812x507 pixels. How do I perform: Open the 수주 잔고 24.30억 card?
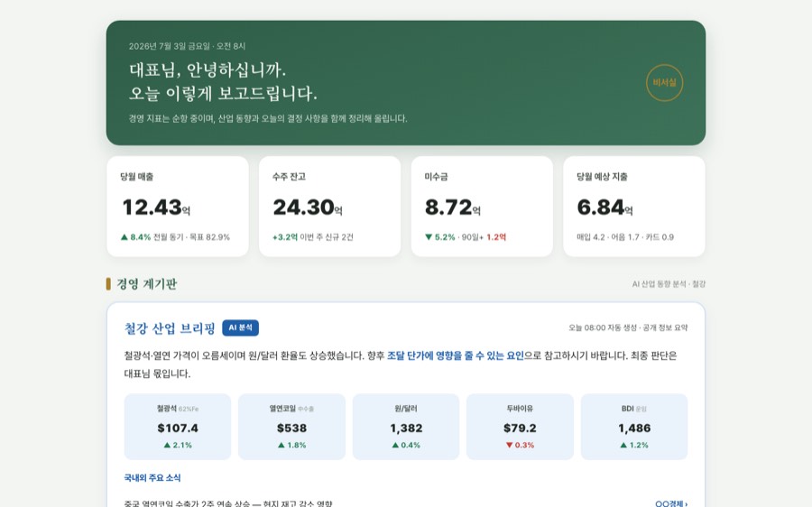330,207
